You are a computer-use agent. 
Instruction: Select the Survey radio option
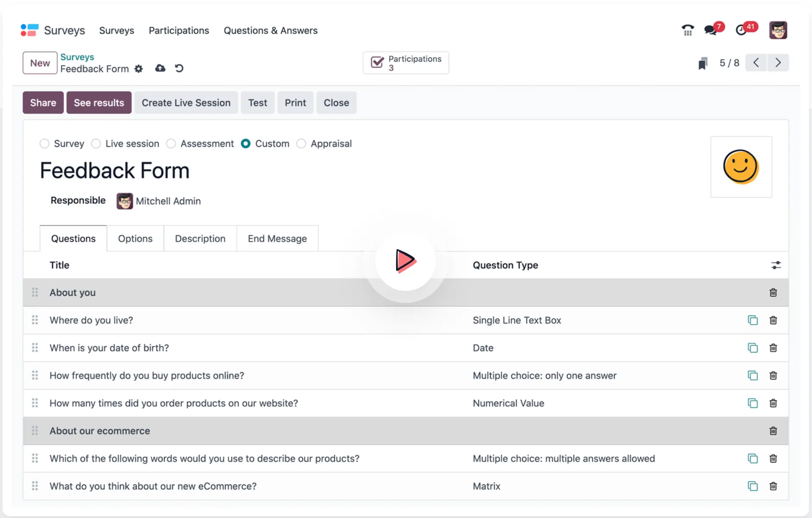44,144
